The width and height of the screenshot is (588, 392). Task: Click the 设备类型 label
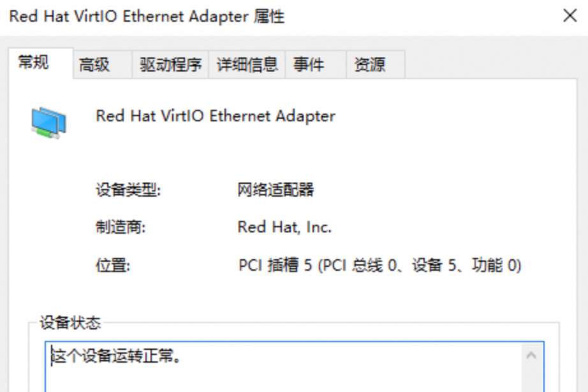tap(128, 190)
